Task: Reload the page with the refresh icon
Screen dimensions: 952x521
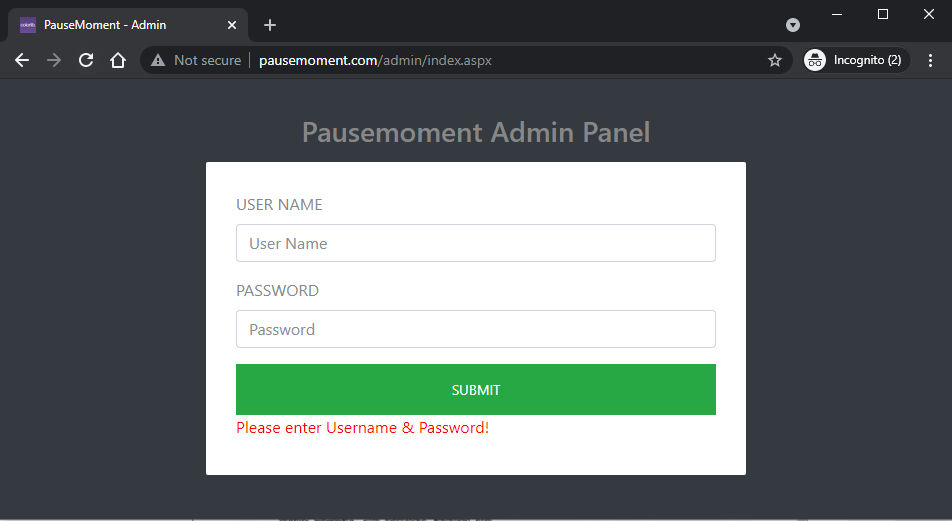Action: coord(86,60)
